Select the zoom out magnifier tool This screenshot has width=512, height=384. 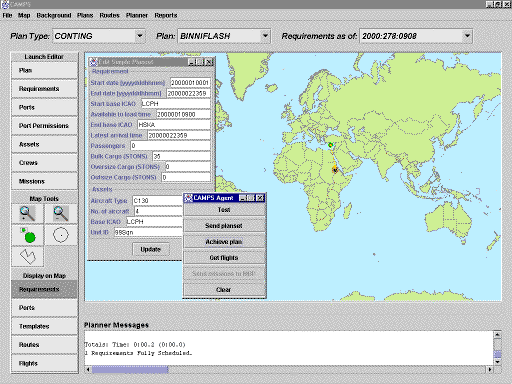click(x=61, y=213)
